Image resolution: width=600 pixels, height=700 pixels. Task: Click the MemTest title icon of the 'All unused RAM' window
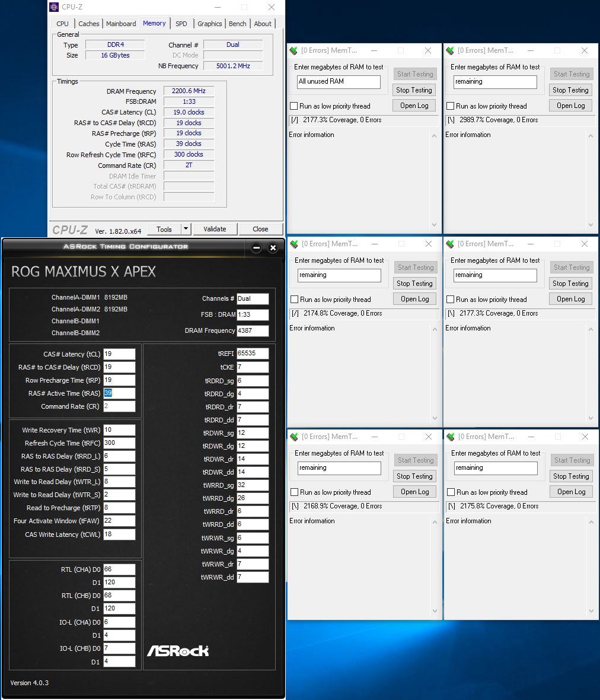(293, 51)
